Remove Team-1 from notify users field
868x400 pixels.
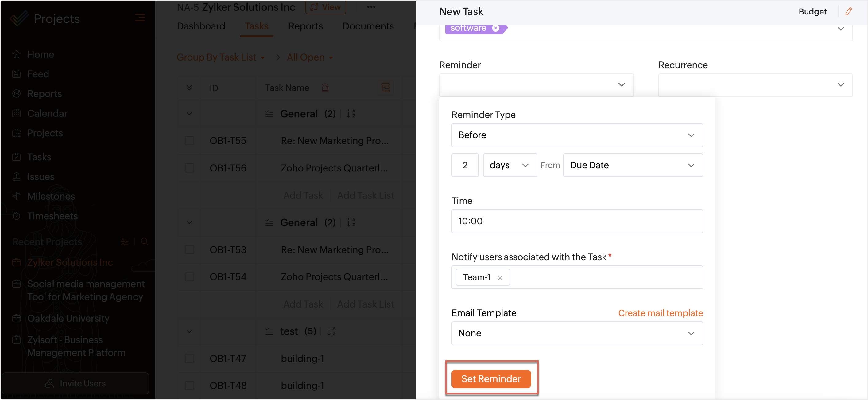(x=500, y=277)
